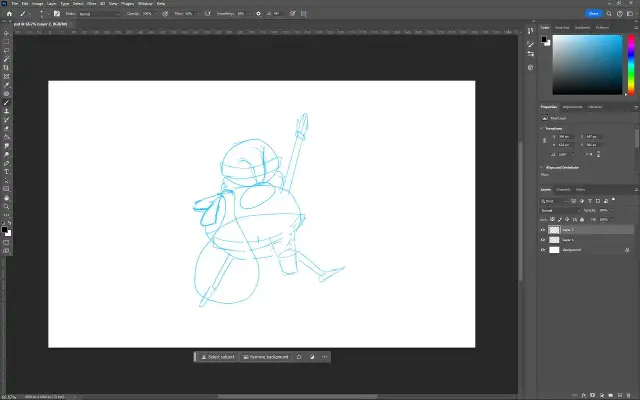Select the Crop tool
Image resolution: width=640 pixels, height=400 pixels.
coord(6,67)
